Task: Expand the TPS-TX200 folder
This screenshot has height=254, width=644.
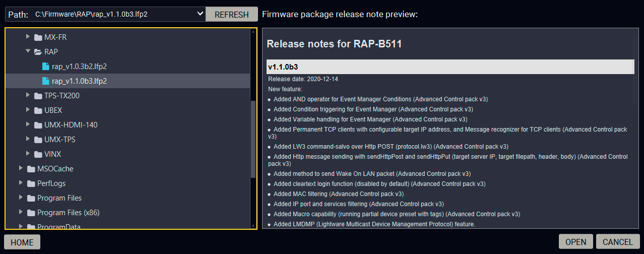Action: [28, 96]
